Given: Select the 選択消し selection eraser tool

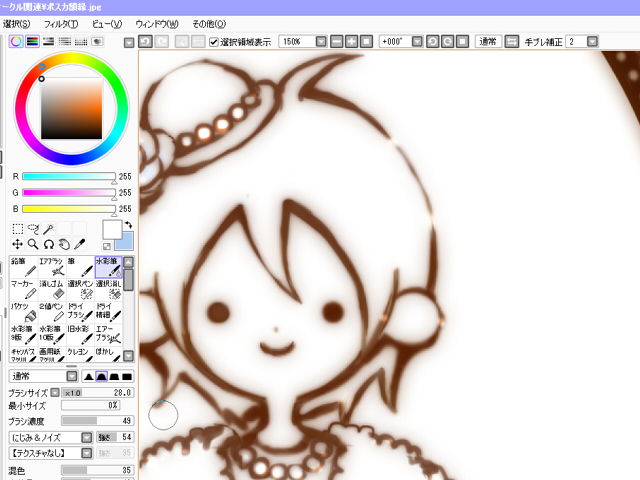Looking at the screenshot, I should coord(109,289).
